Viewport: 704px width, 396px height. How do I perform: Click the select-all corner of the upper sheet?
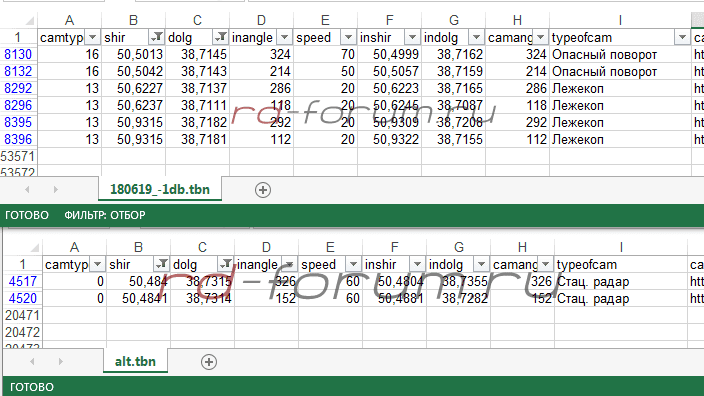(x=30, y=21)
